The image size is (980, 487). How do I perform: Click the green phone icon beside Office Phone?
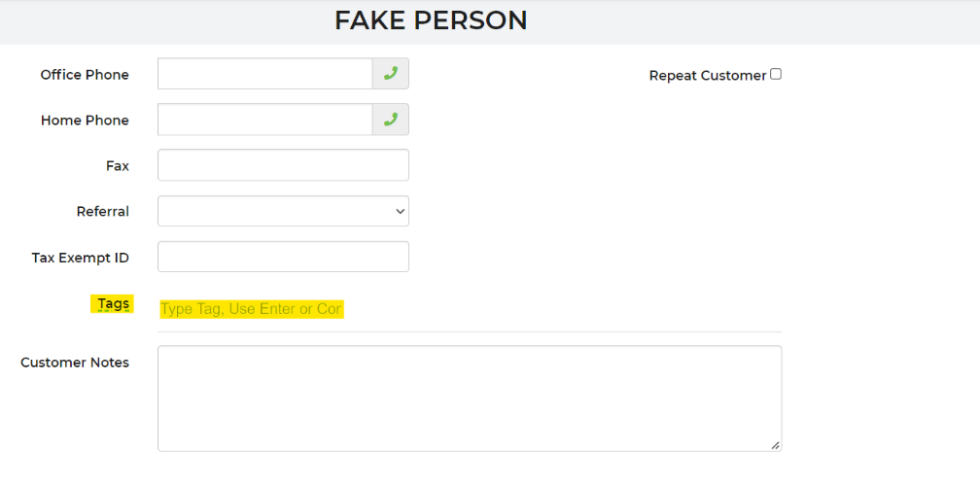[x=391, y=74]
